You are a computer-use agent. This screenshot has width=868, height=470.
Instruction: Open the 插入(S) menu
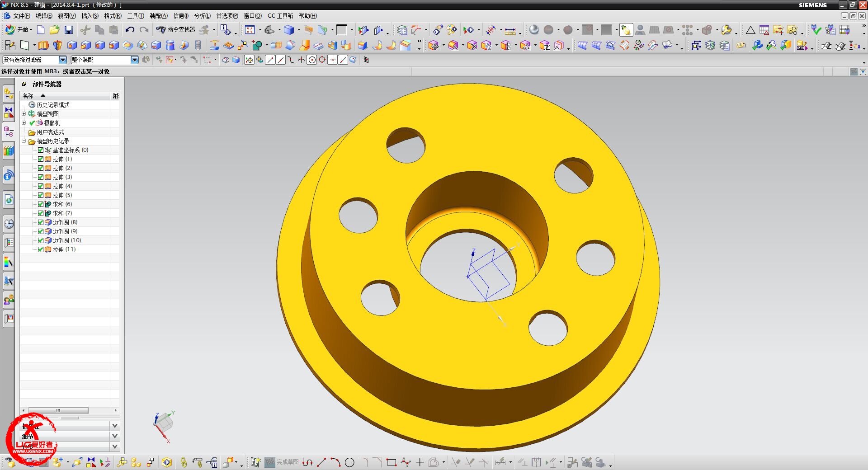coord(90,16)
